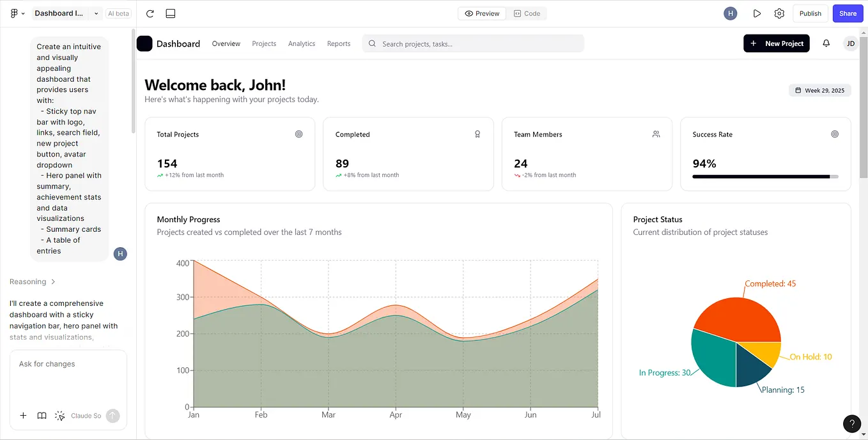Click the New Project button
868x440 pixels.
click(x=776, y=43)
